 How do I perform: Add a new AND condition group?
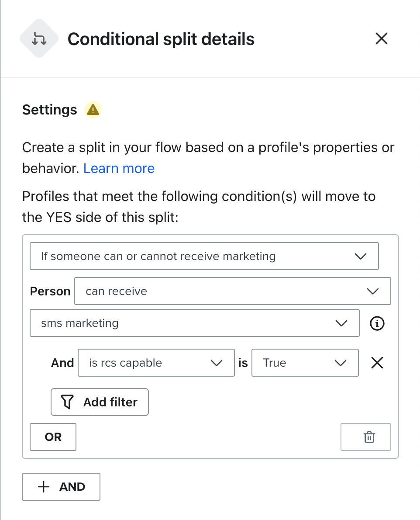click(x=61, y=487)
